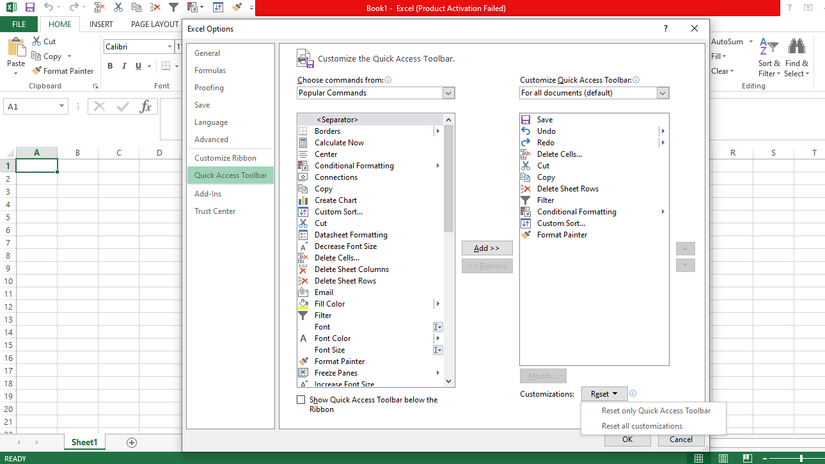Expand Conditional Formatting arrow in toolbar list
This screenshot has height=464, width=825.
tap(662, 212)
